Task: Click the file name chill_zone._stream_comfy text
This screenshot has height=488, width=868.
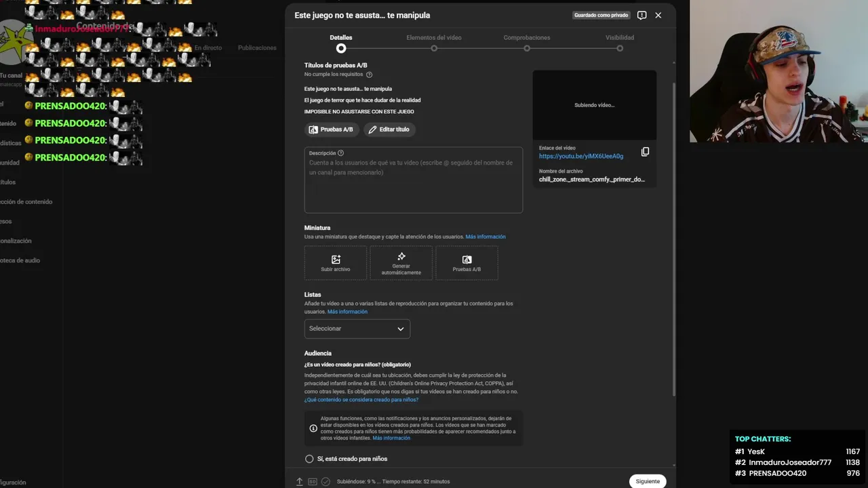Action: click(x=592, y=180)
